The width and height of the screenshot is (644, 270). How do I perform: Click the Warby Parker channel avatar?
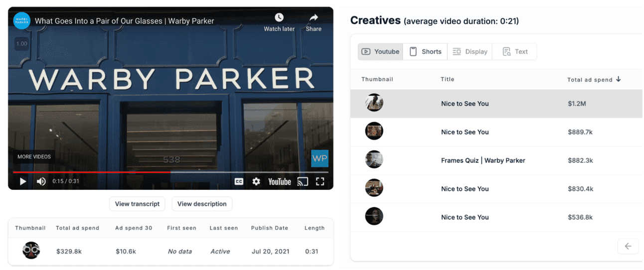22,21
